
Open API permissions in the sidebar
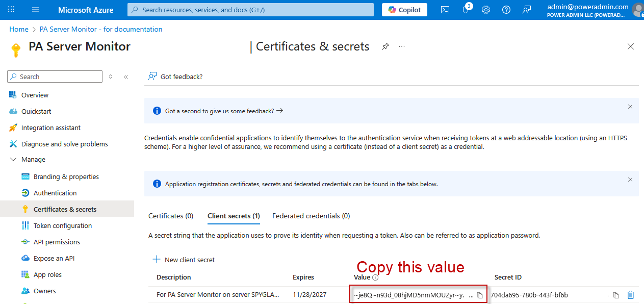[57, 242]
